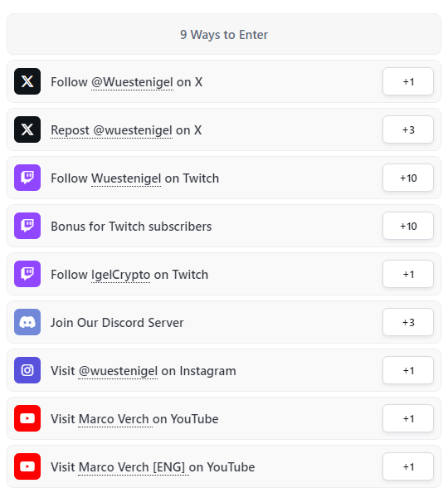Open the Marco Verch [ENG] YouTube link
This screenshot has height=493, width=448.
tap(134, 467)
